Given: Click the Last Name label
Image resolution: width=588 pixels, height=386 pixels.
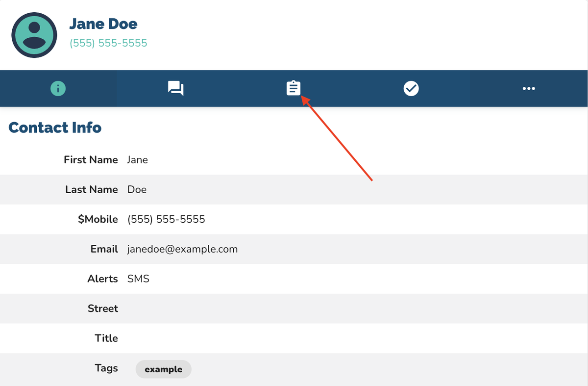Looking at the screenshot, I should coord(92,190).
